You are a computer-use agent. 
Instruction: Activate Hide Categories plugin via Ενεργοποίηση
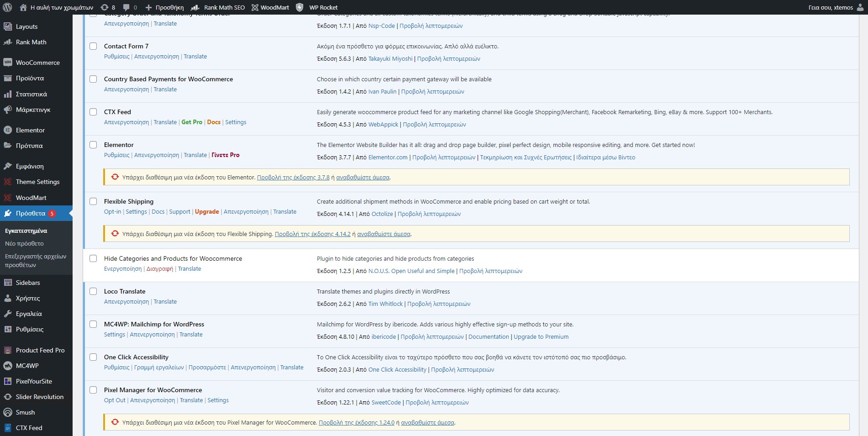(x=123, y=269)
